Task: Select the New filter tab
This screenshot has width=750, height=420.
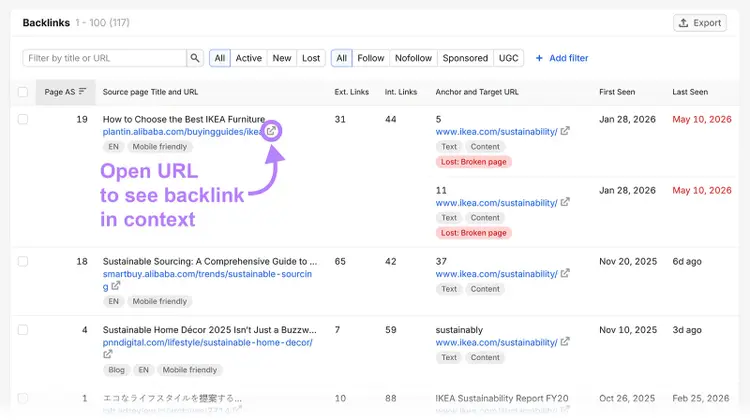Action: coord(282,58)
